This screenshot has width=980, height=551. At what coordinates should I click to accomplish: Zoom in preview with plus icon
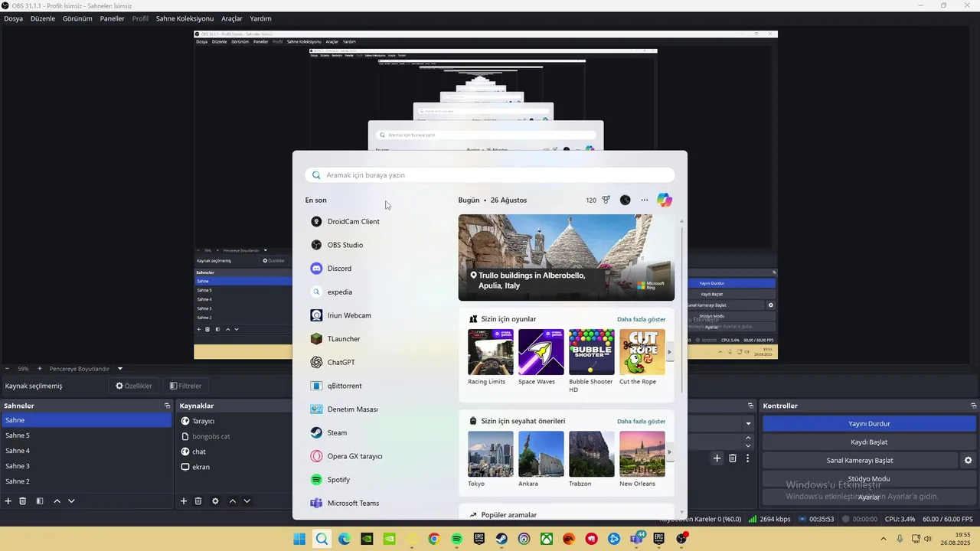pyautogui.click(x=40, y=369)
